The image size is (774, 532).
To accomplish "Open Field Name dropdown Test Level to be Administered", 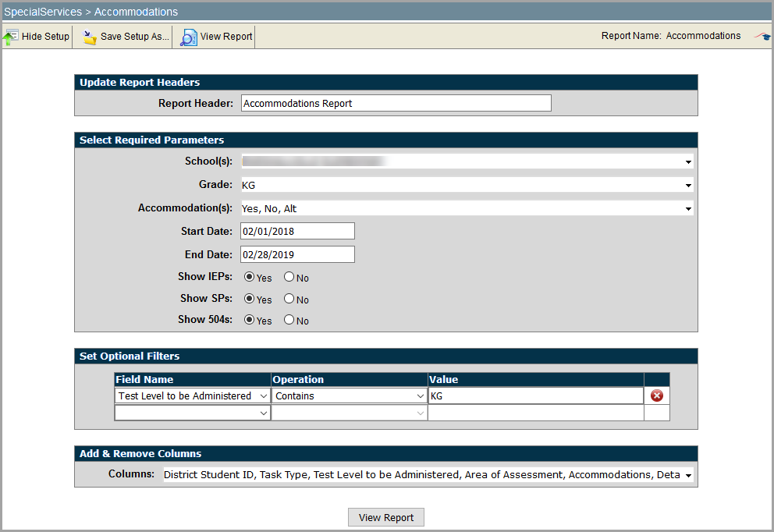I will pyautogui.click(x=193, y=395).
